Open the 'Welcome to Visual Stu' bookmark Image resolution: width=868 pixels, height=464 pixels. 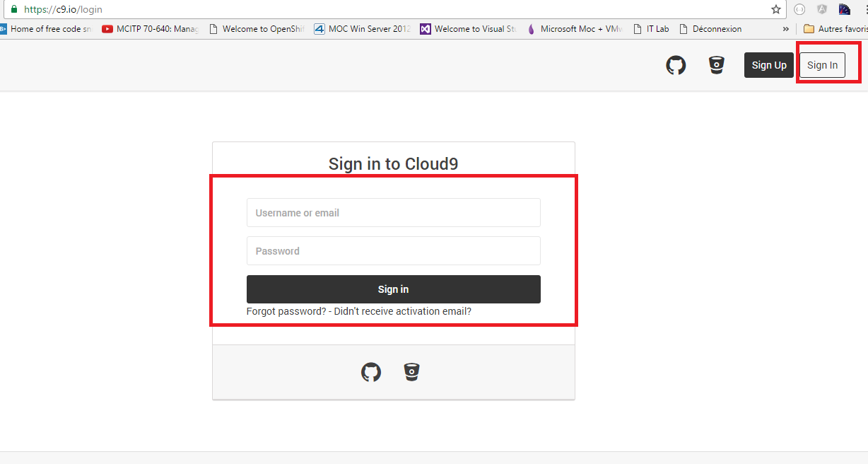468,29
